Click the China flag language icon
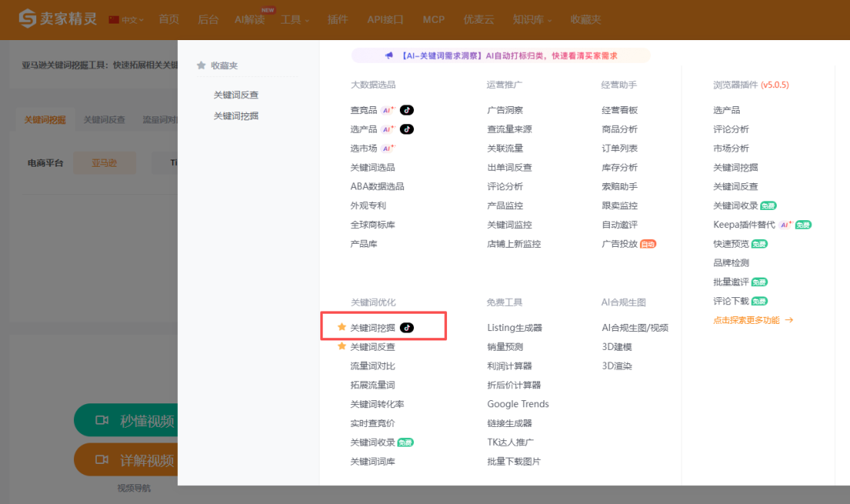 tap(114, 20)
